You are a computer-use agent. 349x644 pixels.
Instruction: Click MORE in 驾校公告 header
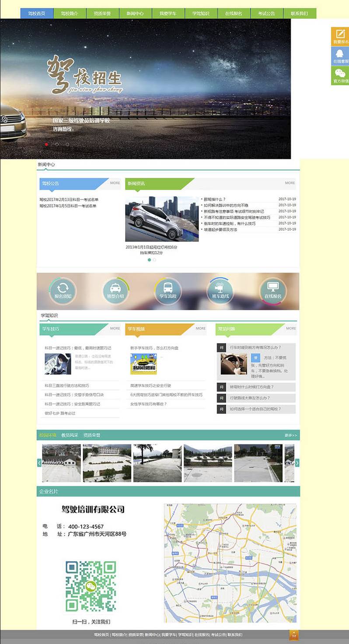(115, 183)
